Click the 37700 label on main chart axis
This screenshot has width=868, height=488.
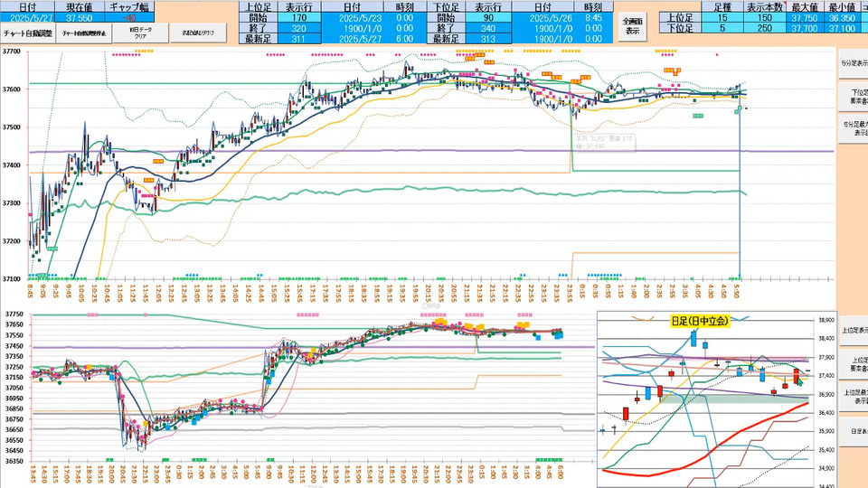12,52
